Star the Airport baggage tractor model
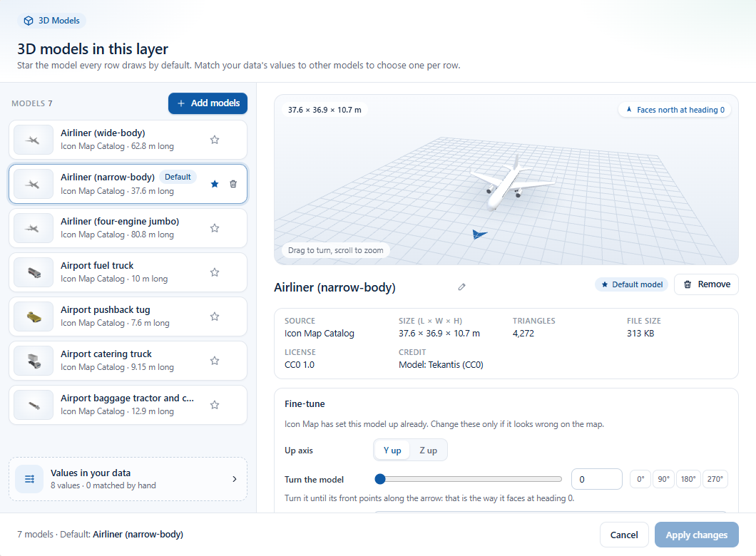 coord(215,405)
